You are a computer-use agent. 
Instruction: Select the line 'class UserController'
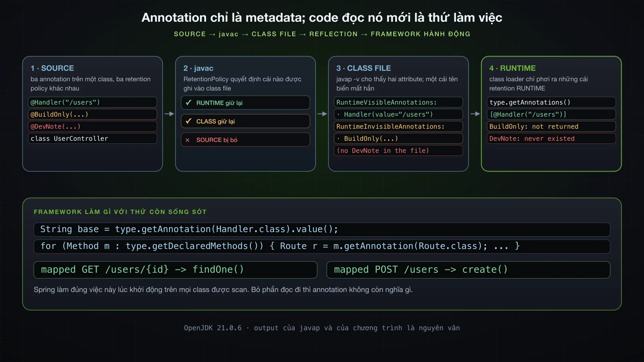93,138
